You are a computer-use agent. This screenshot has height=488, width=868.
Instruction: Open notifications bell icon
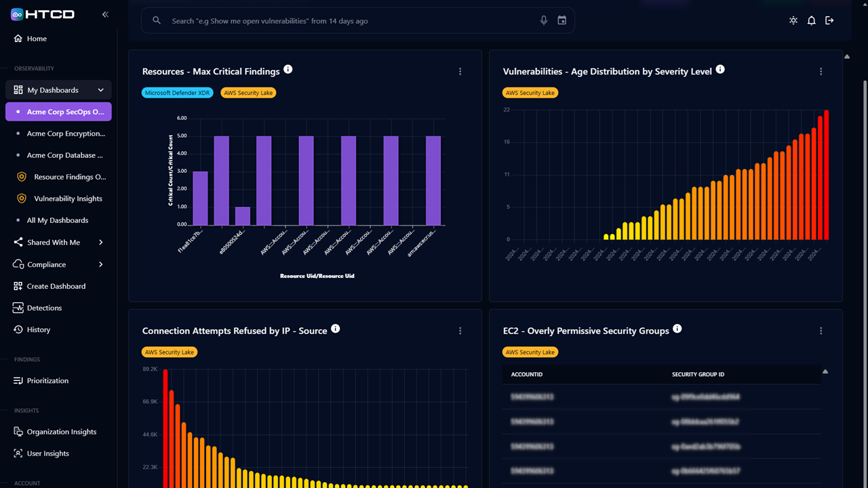[811, 20]
